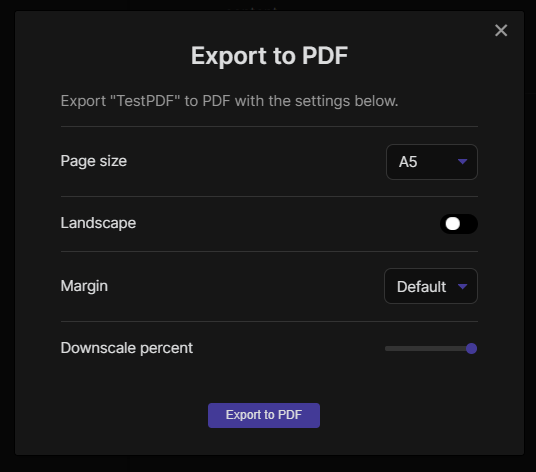Click the purple arrow beside Default

(462, 286)
